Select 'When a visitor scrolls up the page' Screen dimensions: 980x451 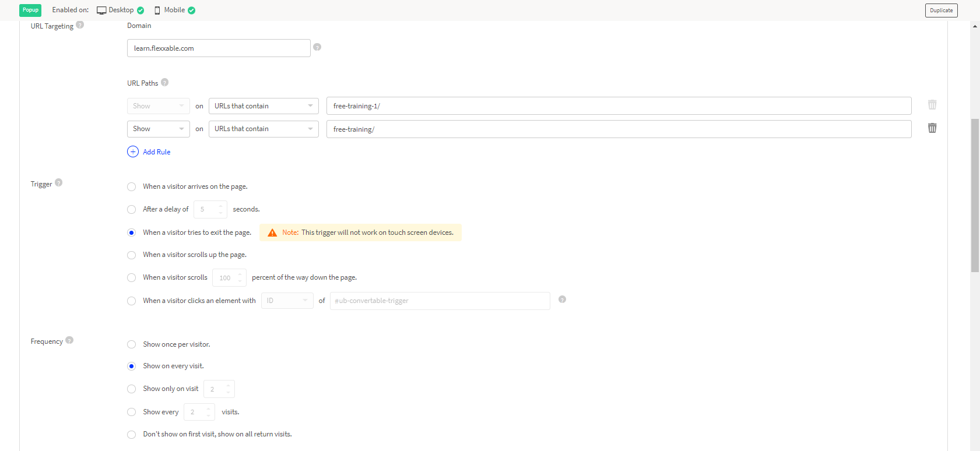pyautogui.click(x=132, y=255)
